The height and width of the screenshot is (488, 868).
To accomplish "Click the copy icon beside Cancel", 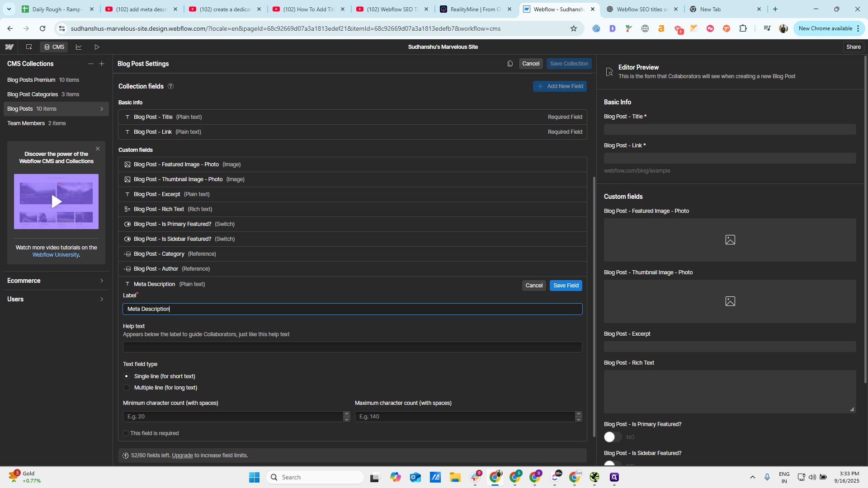I will [x=510, y=64].
